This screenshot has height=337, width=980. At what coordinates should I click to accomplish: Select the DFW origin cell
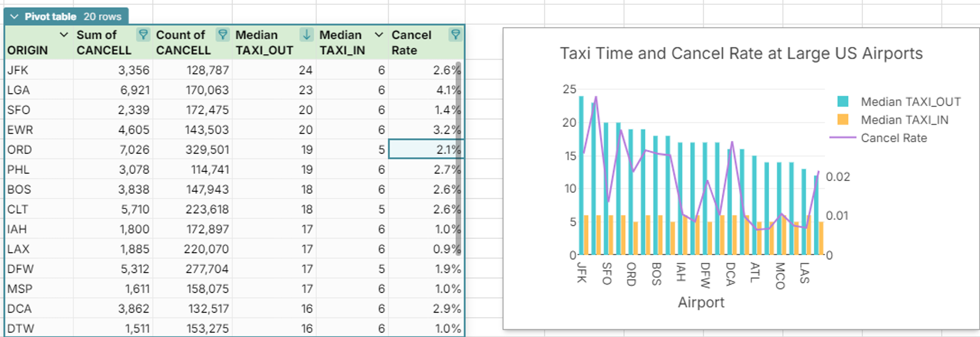tap(39, 268)
